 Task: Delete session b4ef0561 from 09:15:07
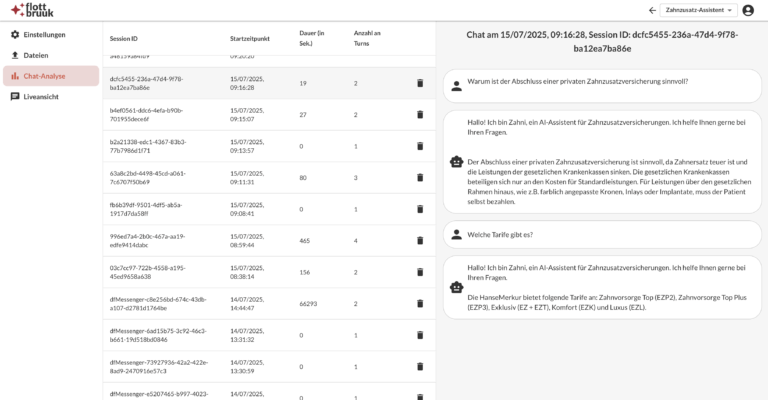(x=420, y=115)
